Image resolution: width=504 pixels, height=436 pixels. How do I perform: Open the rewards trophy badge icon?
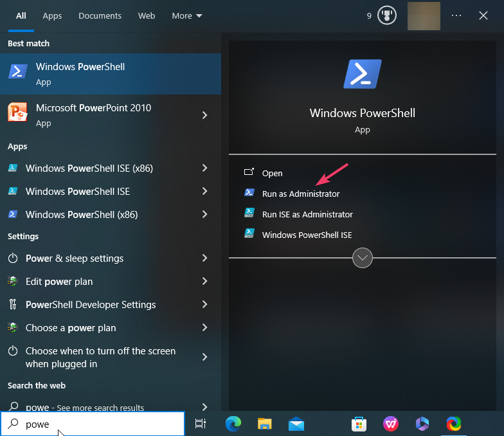point(387,15)
